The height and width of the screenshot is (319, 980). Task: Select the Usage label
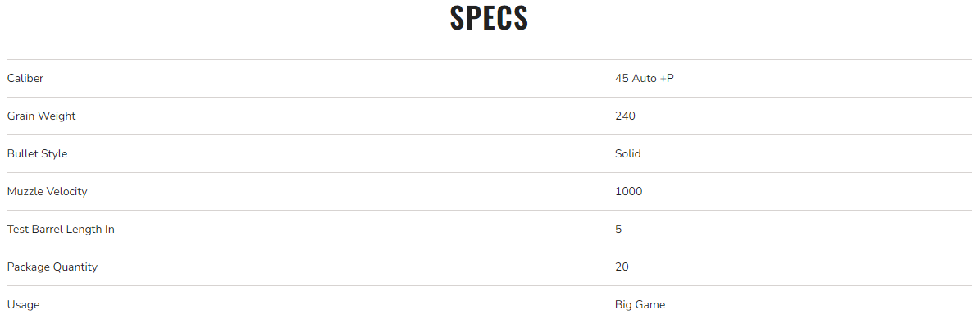tap(23, 304)
